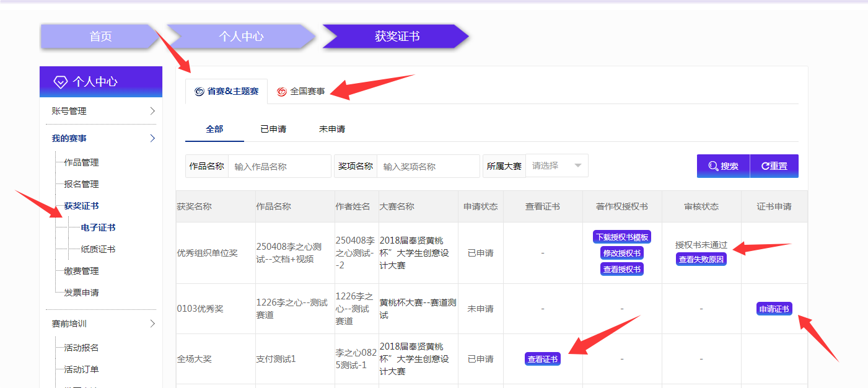Click 申请证书 button for 0103优秀奖
Viewport: 868px width, 388px height.
point(774,309)
